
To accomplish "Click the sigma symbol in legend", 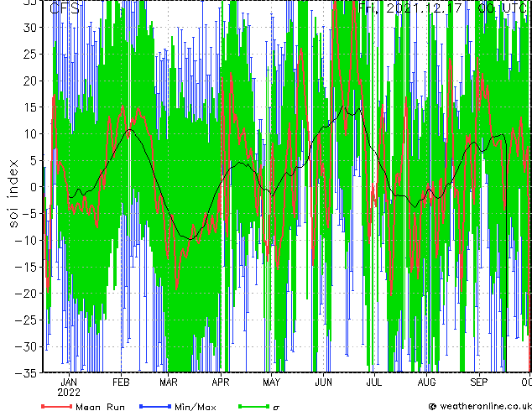I will pos(276,408).
